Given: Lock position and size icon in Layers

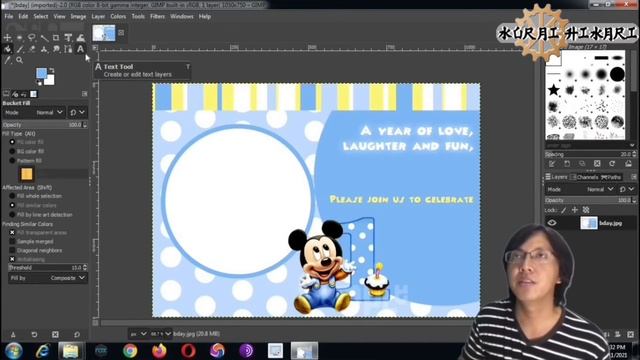Looking at the screenshot, I should pos(575,210).
